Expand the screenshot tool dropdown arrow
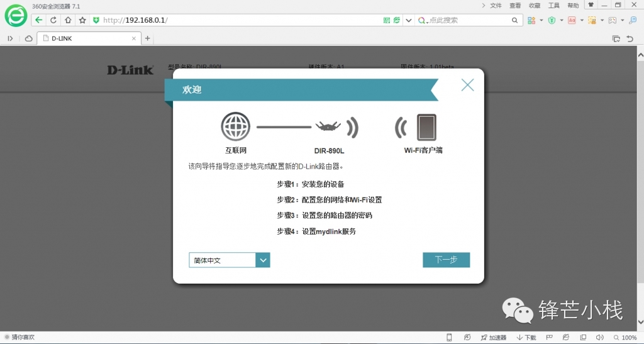The width and height of the screenshot is (644, 344). 602,20
